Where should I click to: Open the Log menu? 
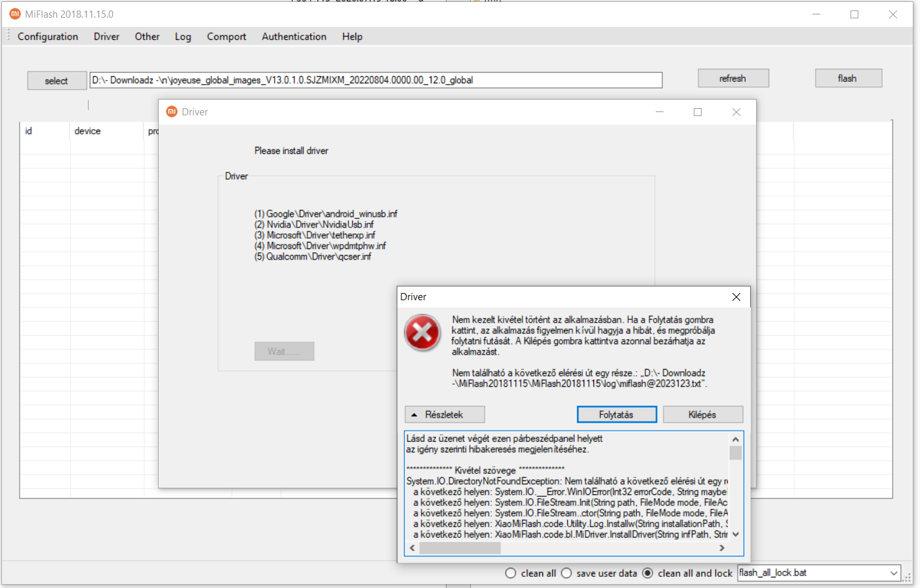tap(183, 37)
